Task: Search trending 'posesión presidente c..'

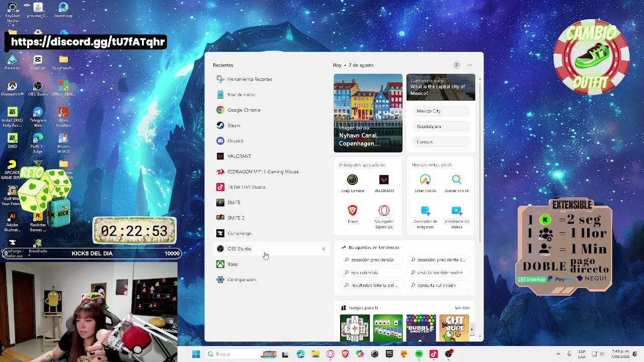Action: 438,260
